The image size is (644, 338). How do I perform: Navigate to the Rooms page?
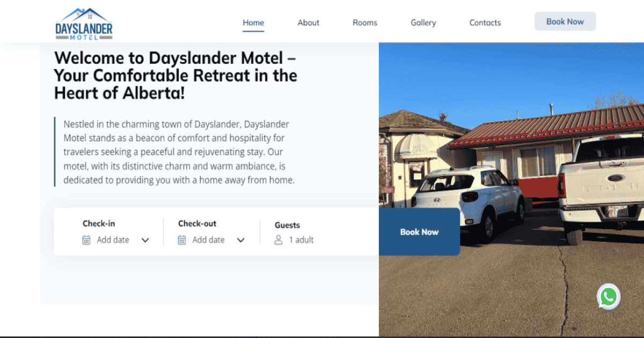(x=365, y=23)
